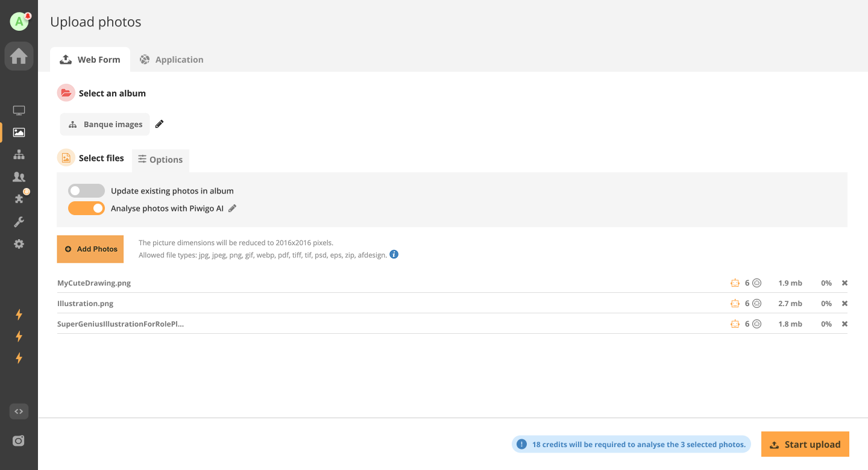Click the Add Photos button
This screenshot has height=470, width=868.
click(90, 249)
